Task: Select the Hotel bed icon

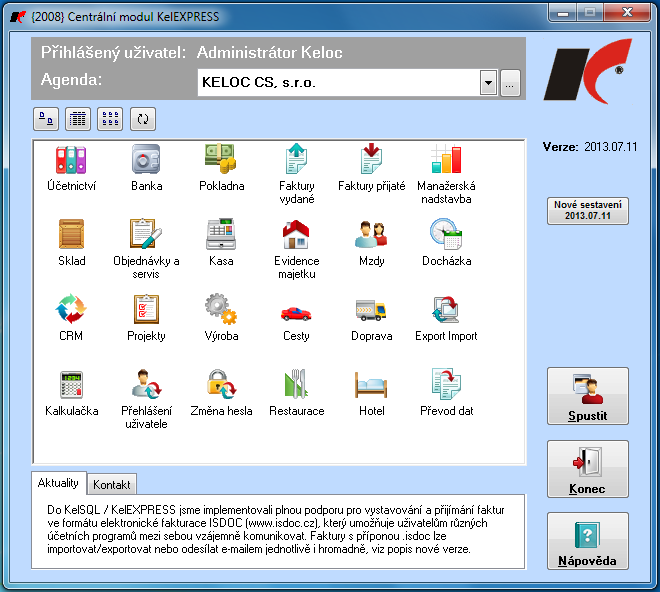Action: pyautogui.click(x=371, y=392)
